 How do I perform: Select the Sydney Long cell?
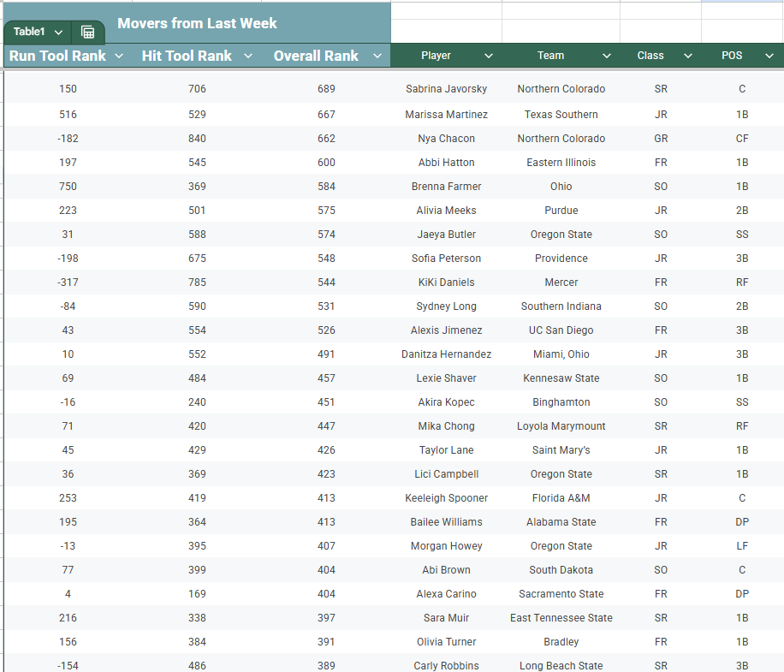[446, 306]
